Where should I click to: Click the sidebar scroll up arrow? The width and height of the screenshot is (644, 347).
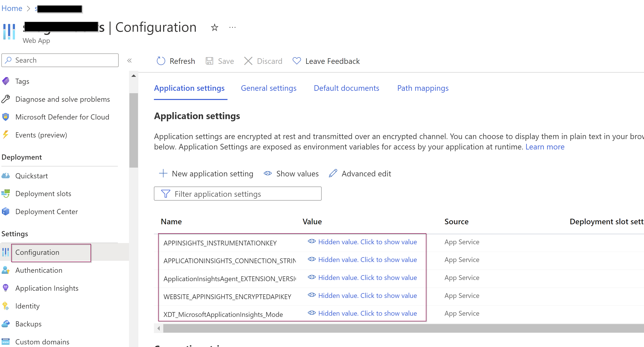[134, 76]
